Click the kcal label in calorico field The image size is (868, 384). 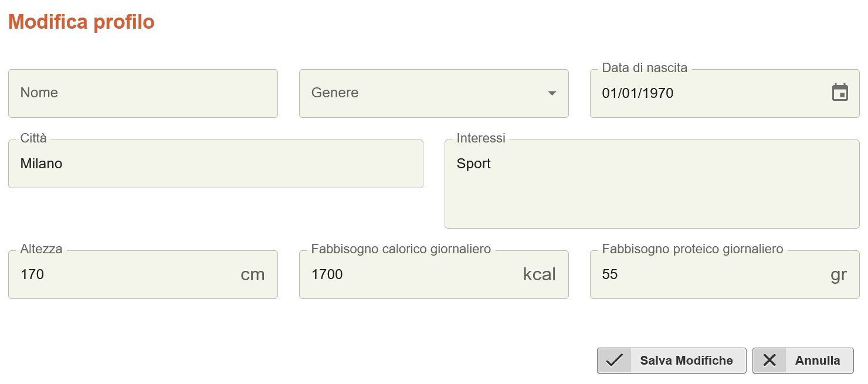click(x=540, y=274)
